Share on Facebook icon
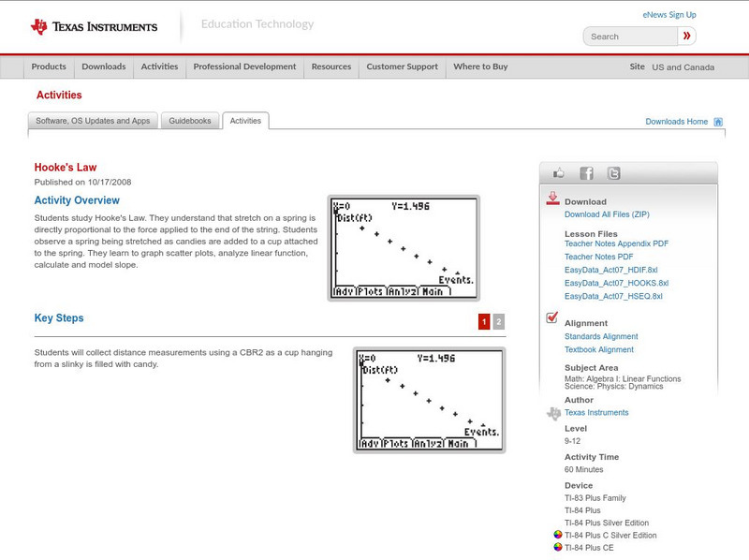The width and height of the screenshot is (749, 560). pyautogui.click(x=586, y=173)
